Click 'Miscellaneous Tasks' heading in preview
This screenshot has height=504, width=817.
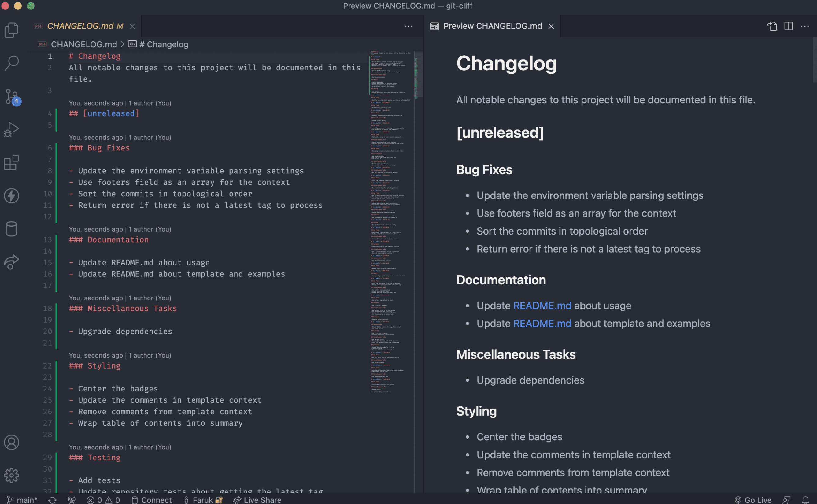[x=516, y=355]
